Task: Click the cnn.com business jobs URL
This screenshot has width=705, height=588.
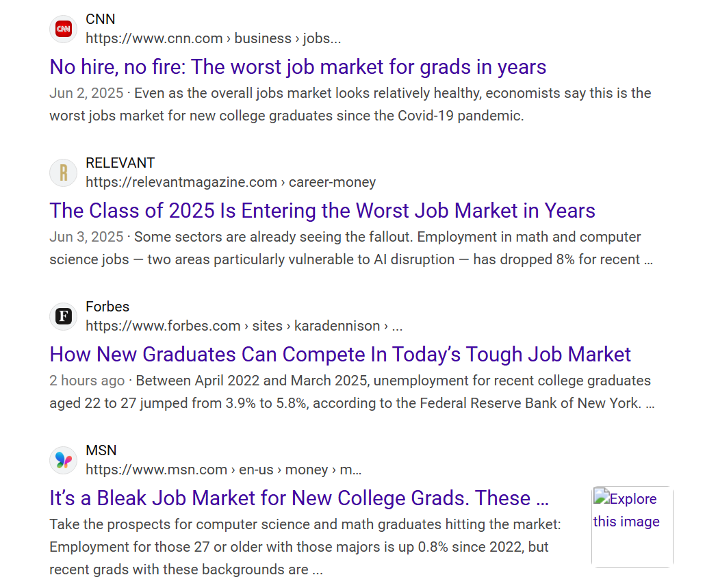Action: (213, 38)
